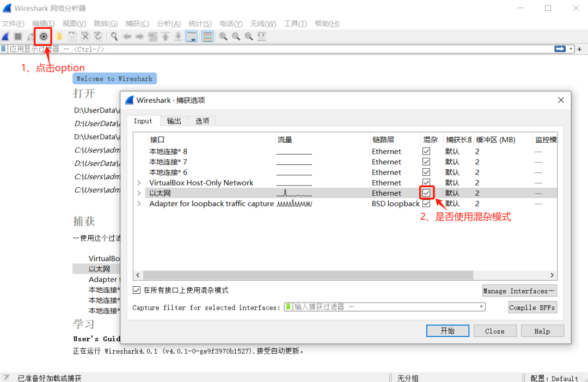Go to previous packet arrow icon

127,36
